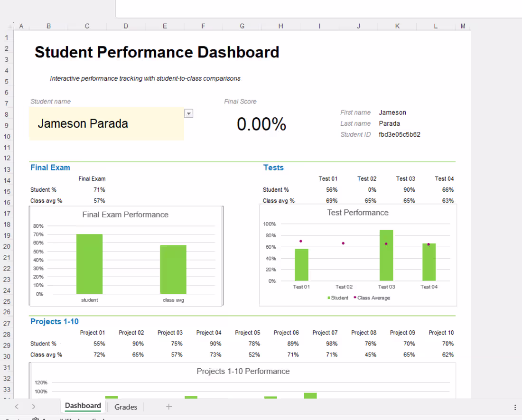This screenshot has height=420, width=522.
Task: Click next sheet navigation arrow
Action: pos(33,407)
